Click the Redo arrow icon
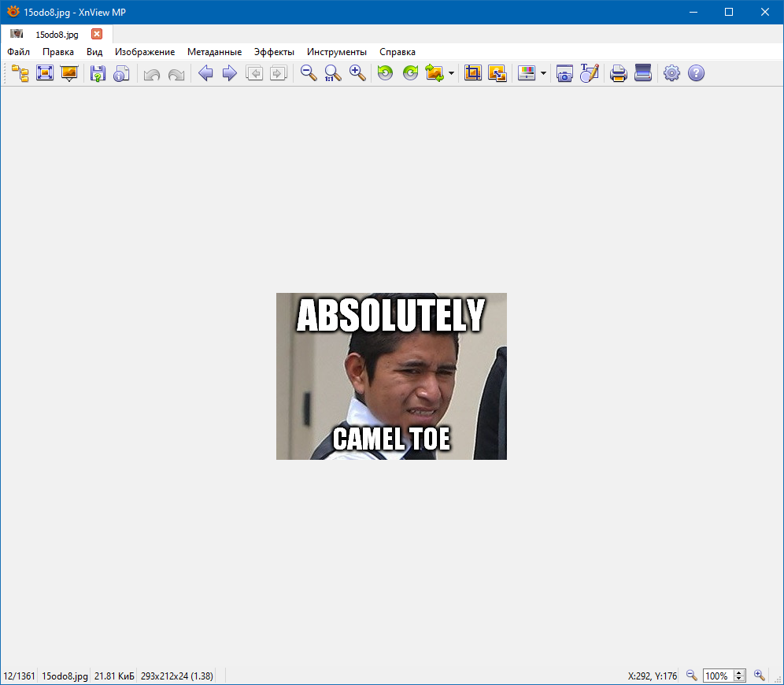This screenshot has width=784, height=685. (176, 74)
